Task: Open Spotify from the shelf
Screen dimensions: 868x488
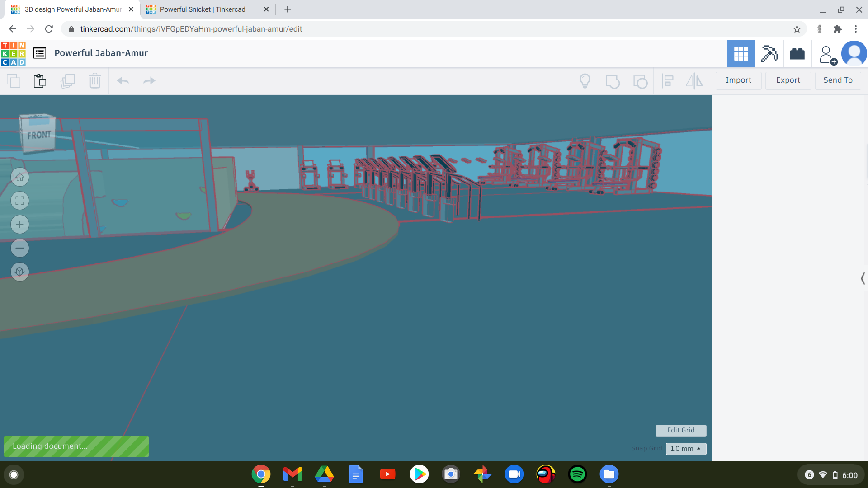Action: point(577,474)
